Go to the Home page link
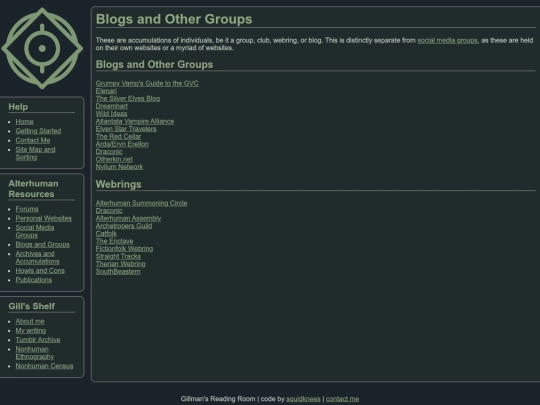This screenshot has height=405, width=540. (x=24, y=122)
